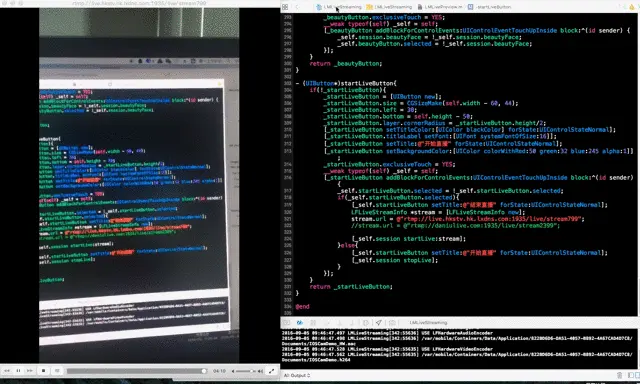The height and width of the screenshot is (384, 640).
Task: Click the 'return _startLiveButton;' code line
Action: click(x=351, y=286)
